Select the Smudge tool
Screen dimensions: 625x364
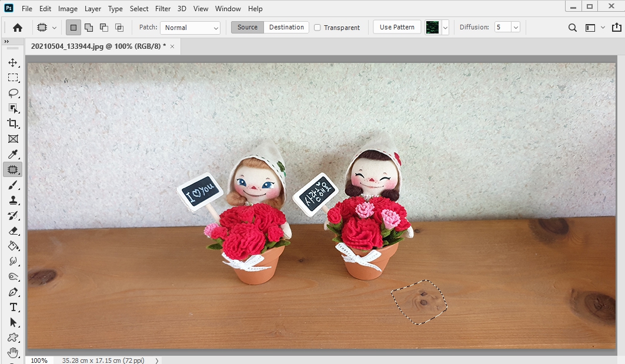click(13, 261)
